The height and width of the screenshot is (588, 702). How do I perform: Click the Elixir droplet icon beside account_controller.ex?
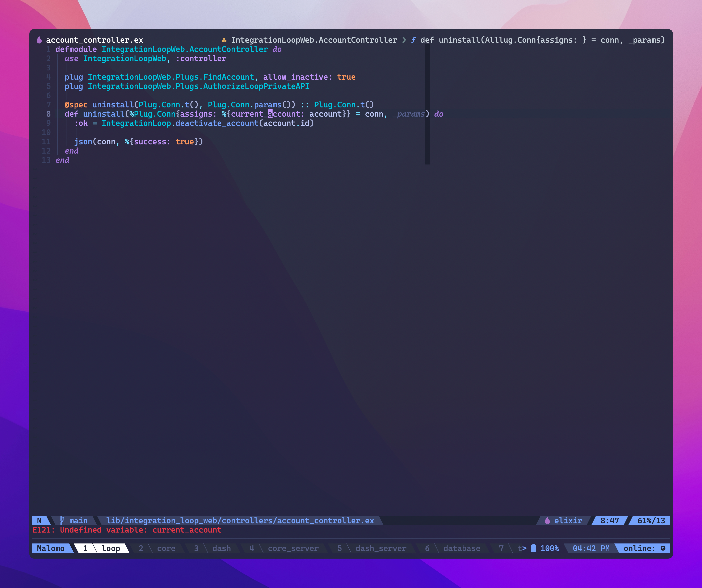(x=39, y=40)
